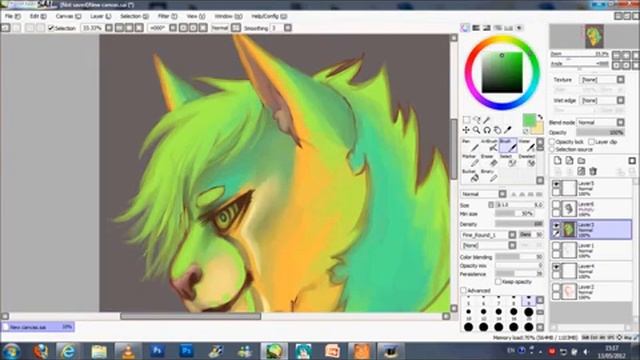Toggle visibility of Layer6

pyautogui.click(x=556, y=205)
